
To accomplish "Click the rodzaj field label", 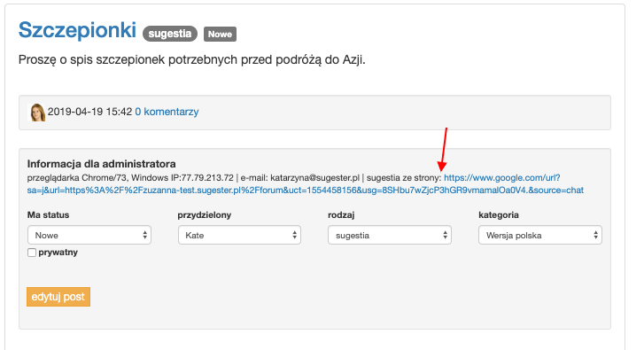I will (x=341, y=214).
